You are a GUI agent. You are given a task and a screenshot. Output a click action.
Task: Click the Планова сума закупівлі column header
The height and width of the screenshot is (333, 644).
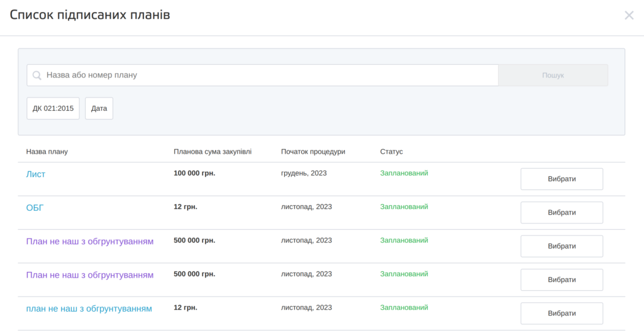click(213, 152)
